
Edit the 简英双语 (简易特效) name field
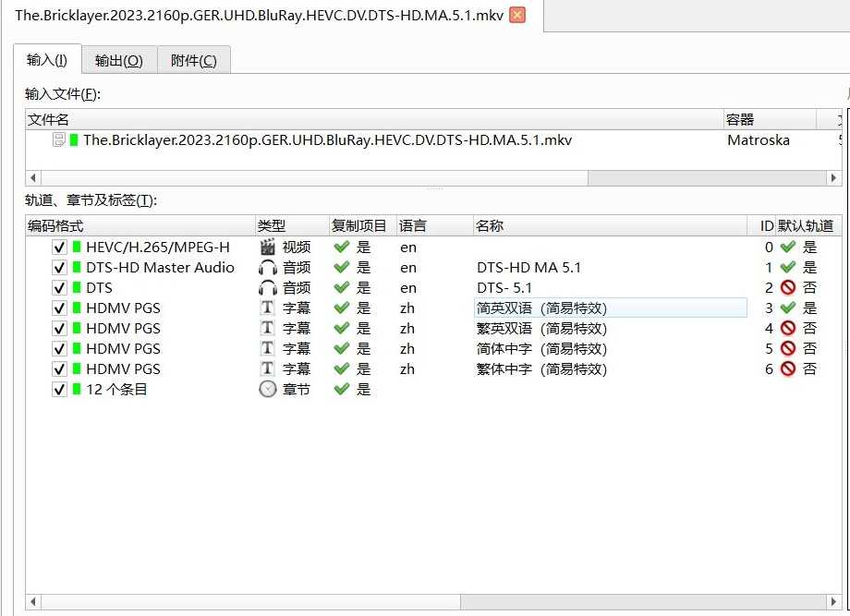click(x=611, y=308)
